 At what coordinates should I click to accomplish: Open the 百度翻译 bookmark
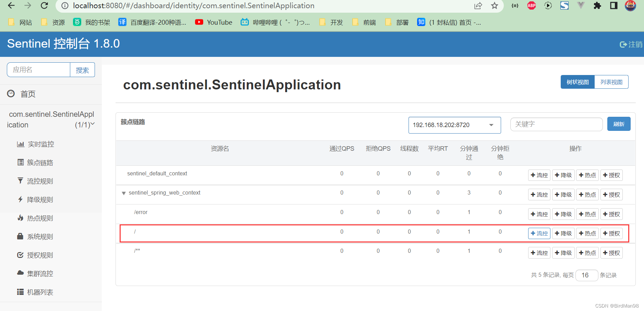click(152, 22)
